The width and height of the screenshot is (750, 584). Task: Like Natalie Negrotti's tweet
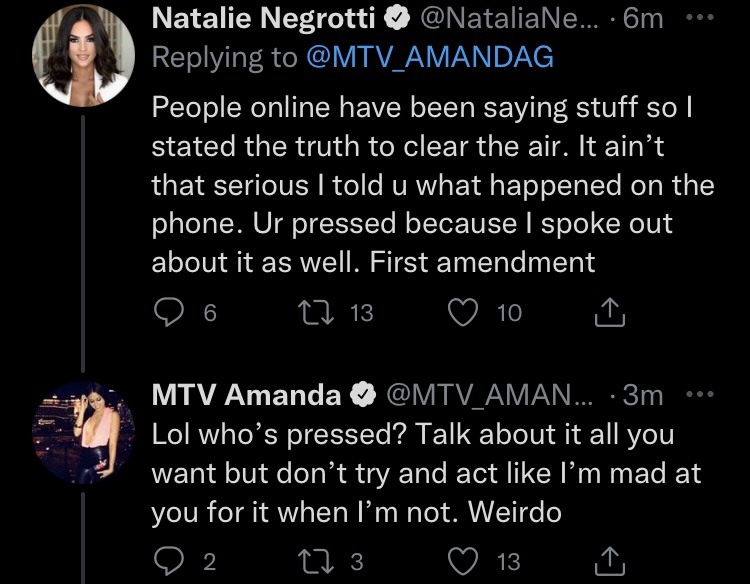(x=463, y=312)
